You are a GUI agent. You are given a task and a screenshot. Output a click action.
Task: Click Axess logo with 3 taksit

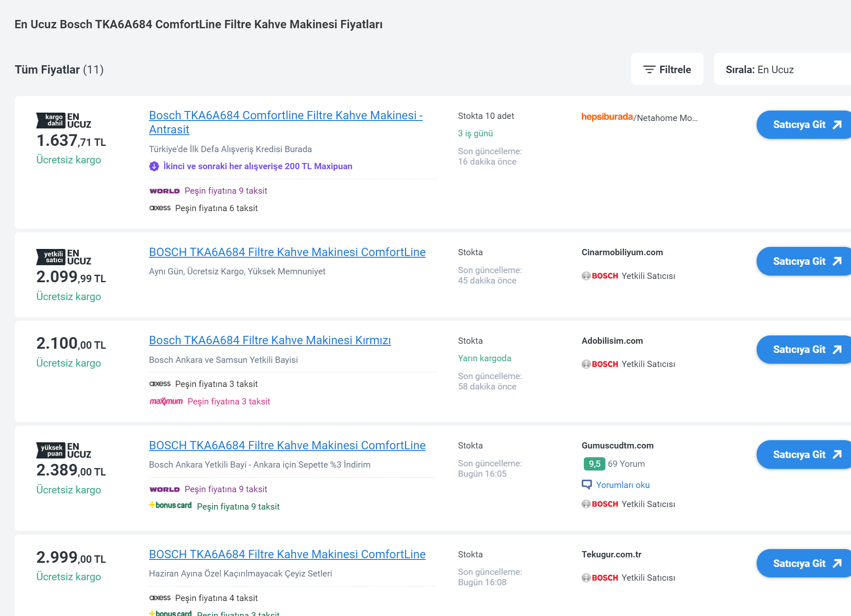(160, 384)
